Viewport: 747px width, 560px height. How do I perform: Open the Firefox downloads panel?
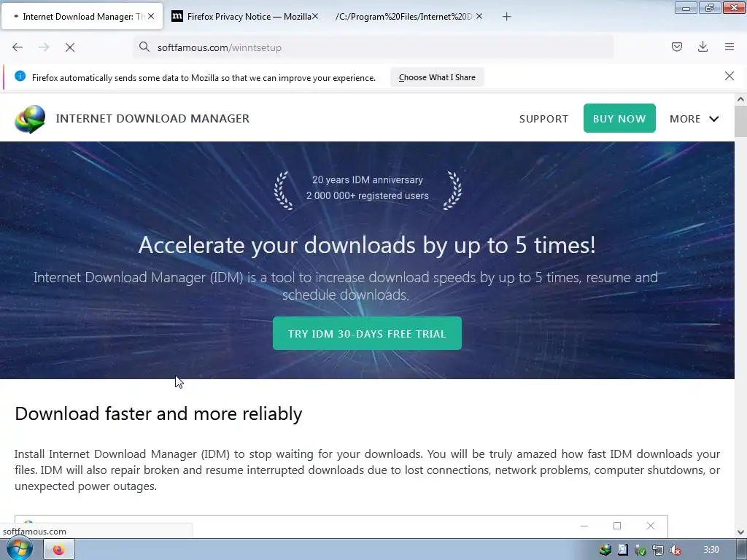pos(703,47)
